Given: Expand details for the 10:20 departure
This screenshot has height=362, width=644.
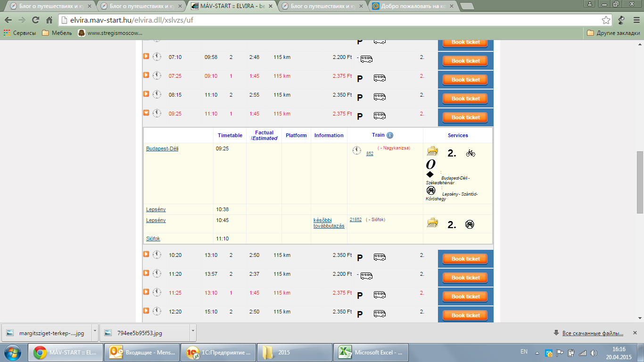Looking at the screenshot, I should click(x=146, y=255).
